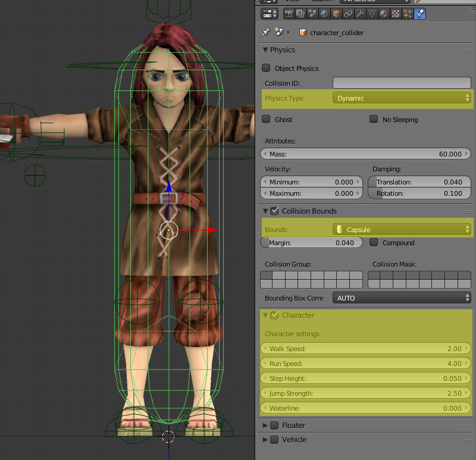This screenshot has width=476, height=460.
Task: Enable the Compound checkbox
Action: [x=374, y=243]
